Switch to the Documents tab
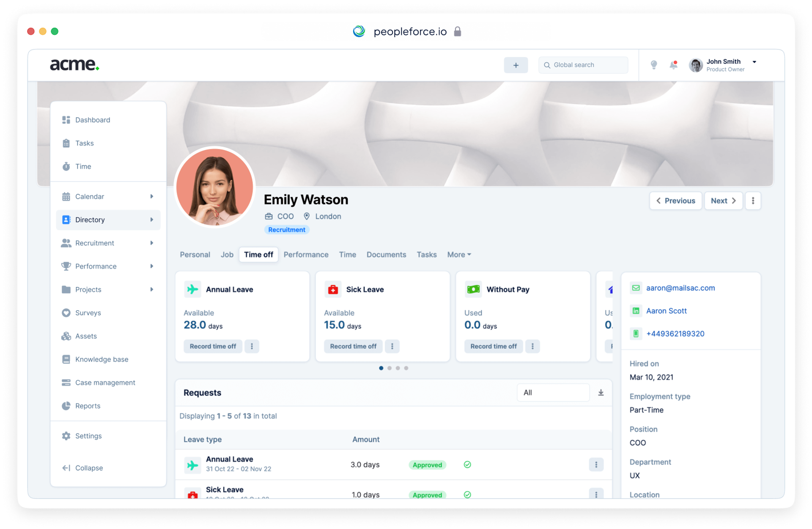The height and width of the screenshot is (529, 812). pos(386,254)
